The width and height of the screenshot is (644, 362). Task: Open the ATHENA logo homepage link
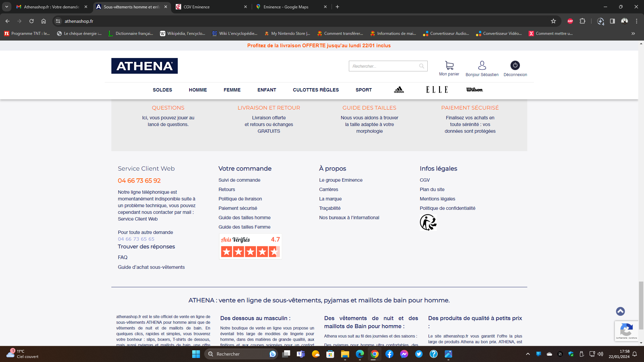click(144, 66)
